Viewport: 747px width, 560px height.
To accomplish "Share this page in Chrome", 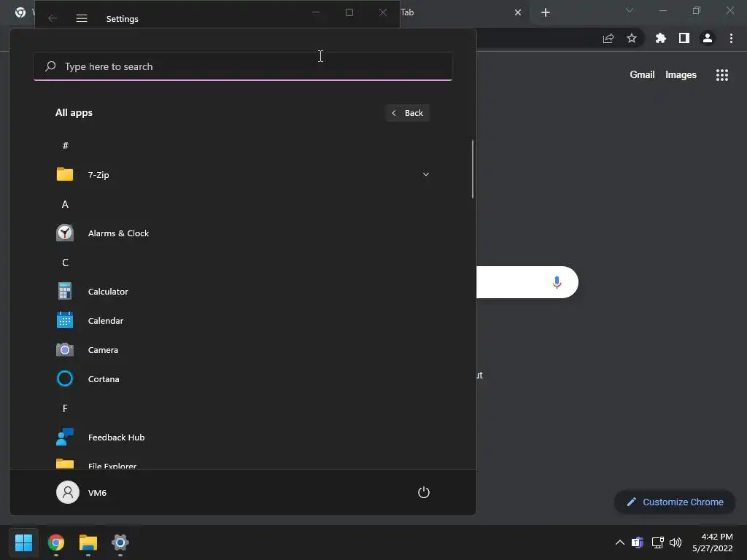I will pos(608,39).
